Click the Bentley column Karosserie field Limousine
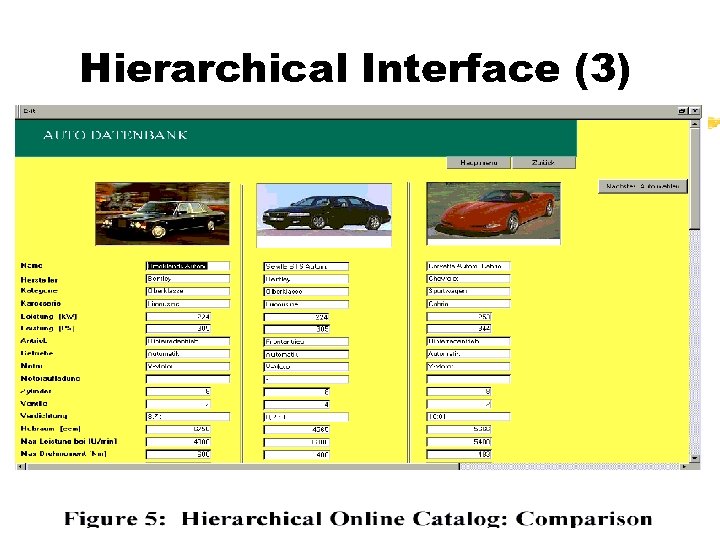Viewport: 720px width, 540px height. point(188,304)
